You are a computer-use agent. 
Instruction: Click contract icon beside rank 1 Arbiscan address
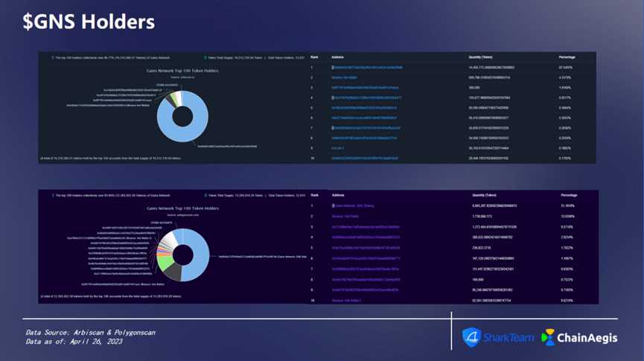pos(333,67)
